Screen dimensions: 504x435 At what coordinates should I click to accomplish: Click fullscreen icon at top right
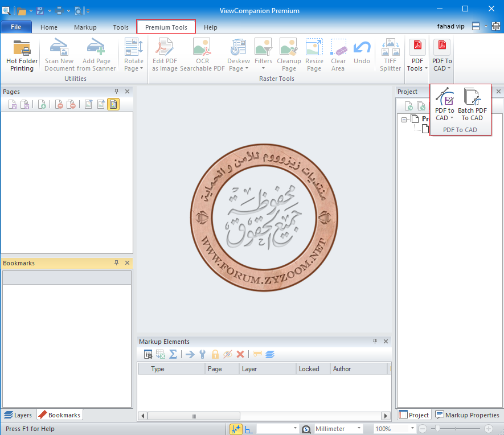(x=496, y=26)
